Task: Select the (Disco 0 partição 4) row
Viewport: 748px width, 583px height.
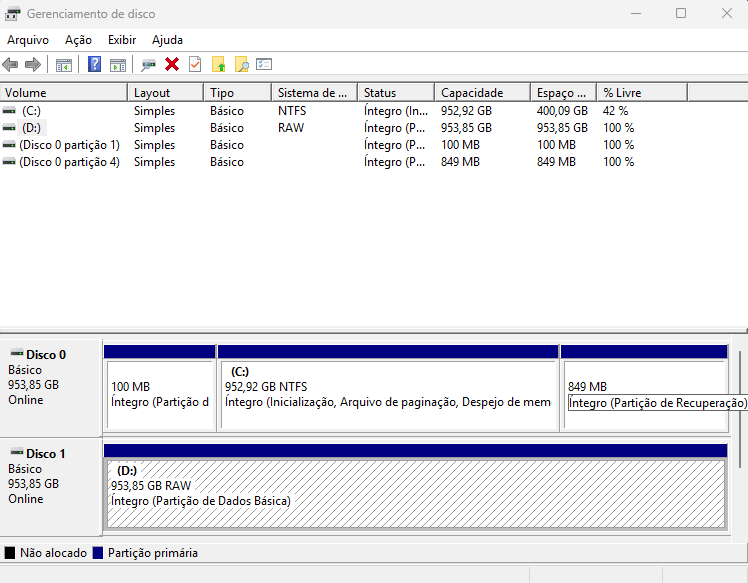Action: pos(69,162)
